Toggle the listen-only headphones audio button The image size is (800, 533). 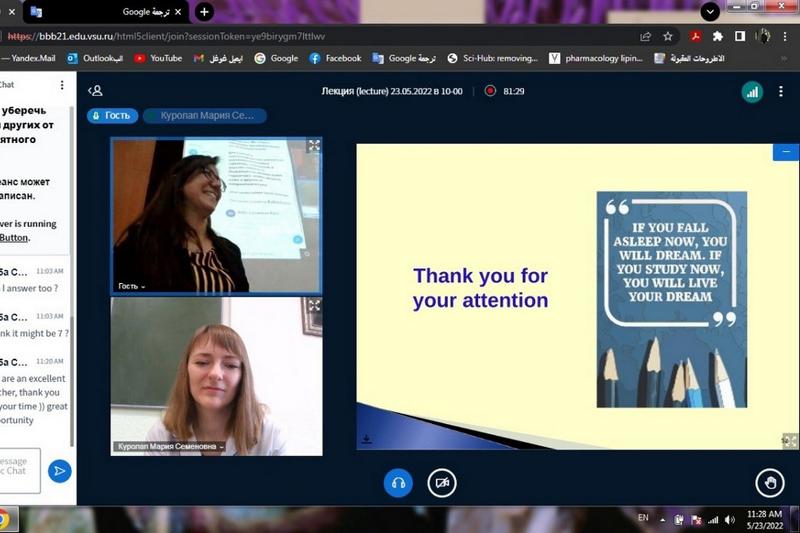click(398, 483)
